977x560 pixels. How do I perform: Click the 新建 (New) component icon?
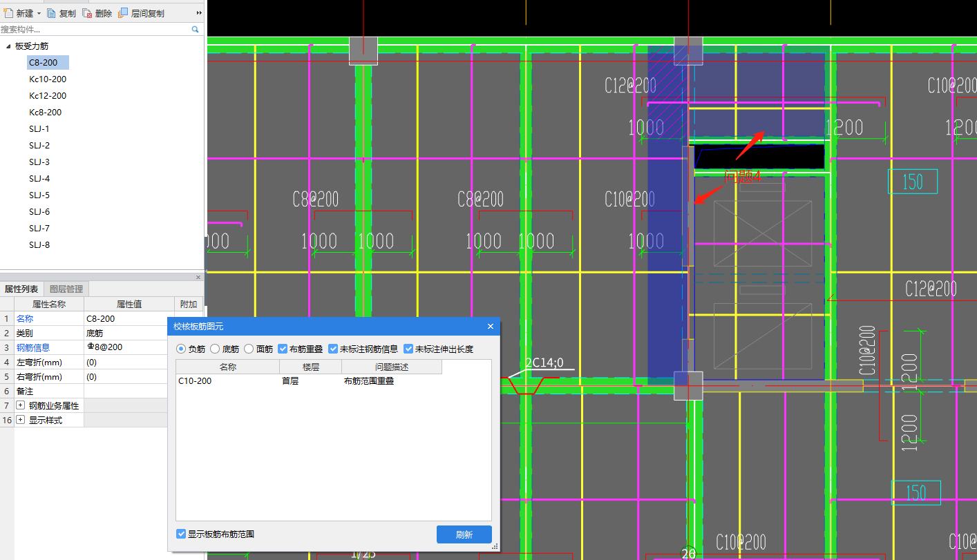(8, 13)
